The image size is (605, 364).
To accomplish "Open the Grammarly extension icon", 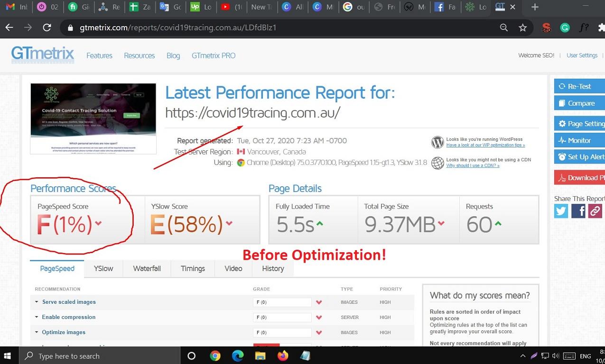I will 565,28.
